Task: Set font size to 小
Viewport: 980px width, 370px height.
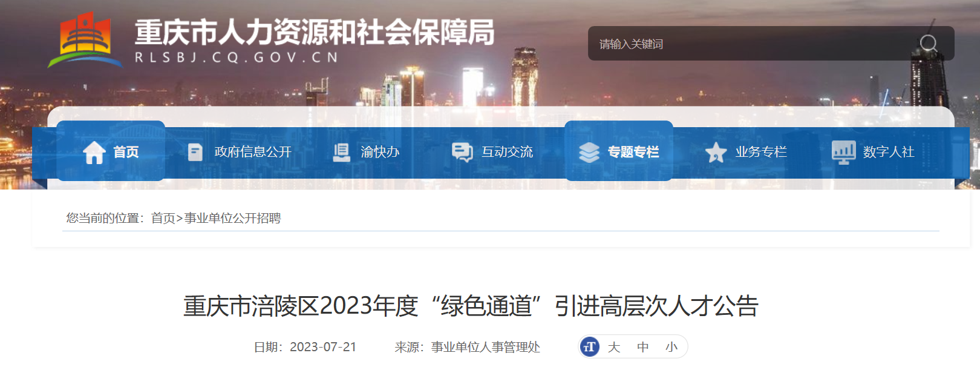Action: pos(671,347)
